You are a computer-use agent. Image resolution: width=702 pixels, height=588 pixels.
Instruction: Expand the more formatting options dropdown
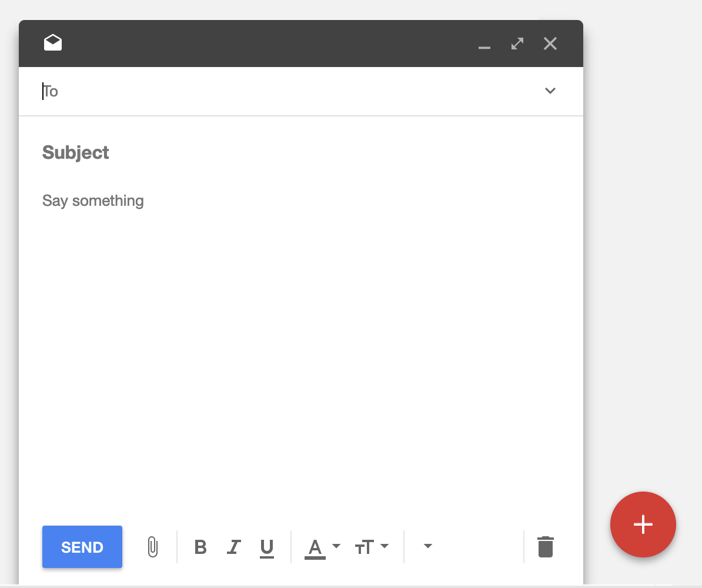427,547
